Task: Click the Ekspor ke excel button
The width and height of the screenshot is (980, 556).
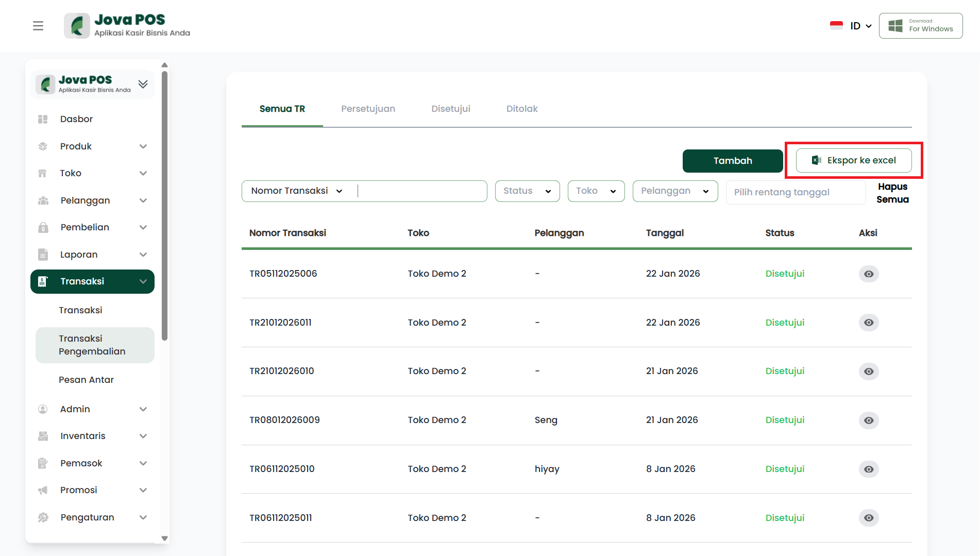Action: click(853, 160)
